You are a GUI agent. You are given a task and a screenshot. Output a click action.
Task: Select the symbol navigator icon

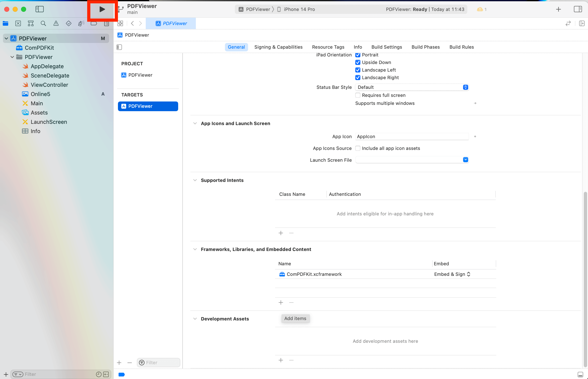(x=30, y=23)
